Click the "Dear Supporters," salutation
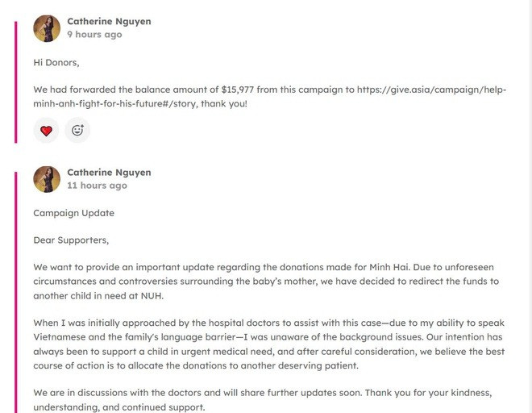Viewport: 532px width, 413px height. click(x=71, y=240)
